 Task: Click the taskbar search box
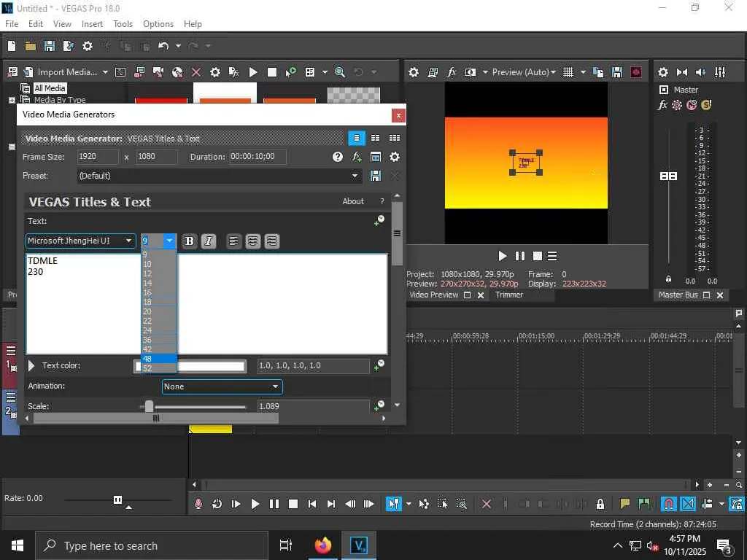tap(152, 545)
